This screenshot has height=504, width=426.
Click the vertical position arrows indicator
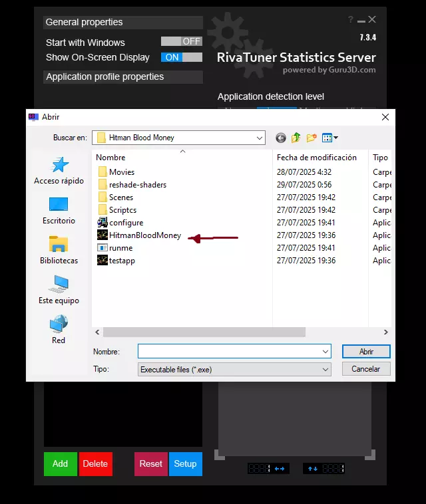pyautogui.click(x=313, y=469)
